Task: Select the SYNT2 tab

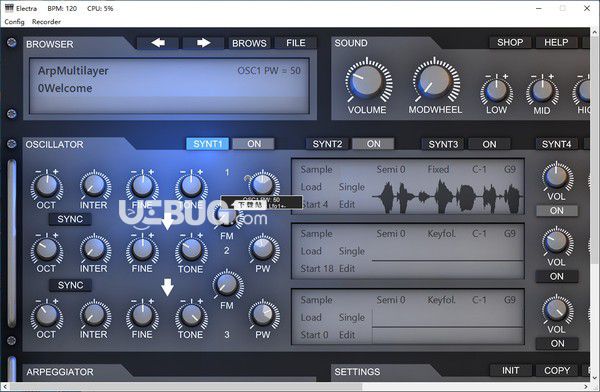Action: 327,144
